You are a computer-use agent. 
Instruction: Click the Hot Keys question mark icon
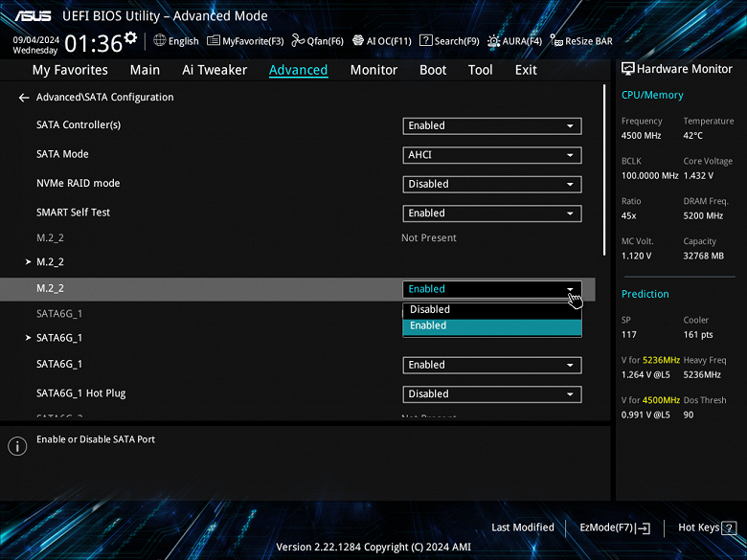729,527
